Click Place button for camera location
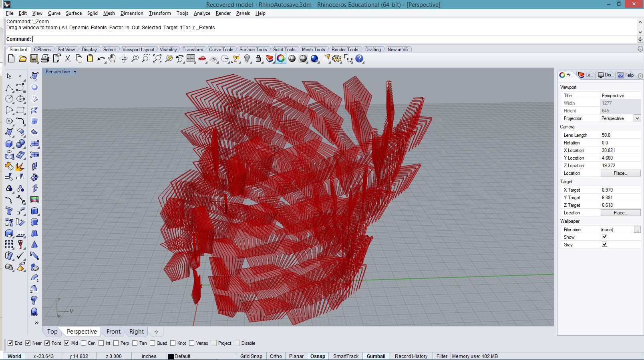The image size is (644, 360). coord(620,173)
